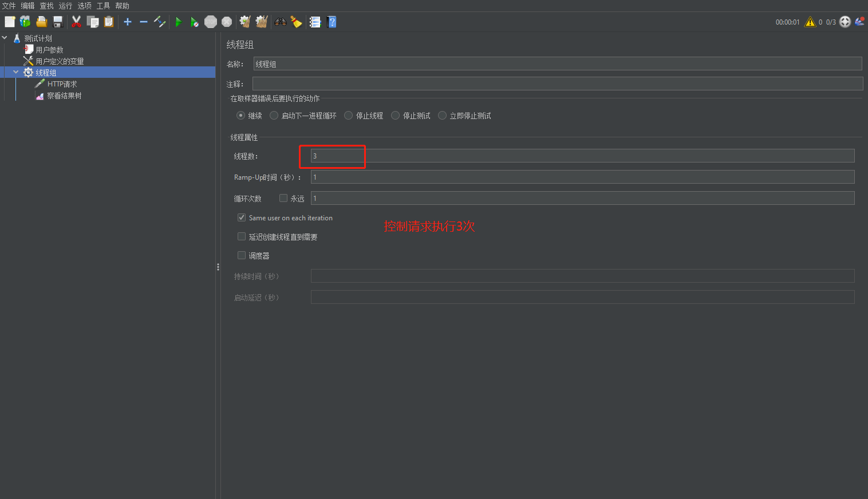The height and width of the screenshot is (499, 868).
Task: Click the active threads indicator icon
Action: (845, 22)
